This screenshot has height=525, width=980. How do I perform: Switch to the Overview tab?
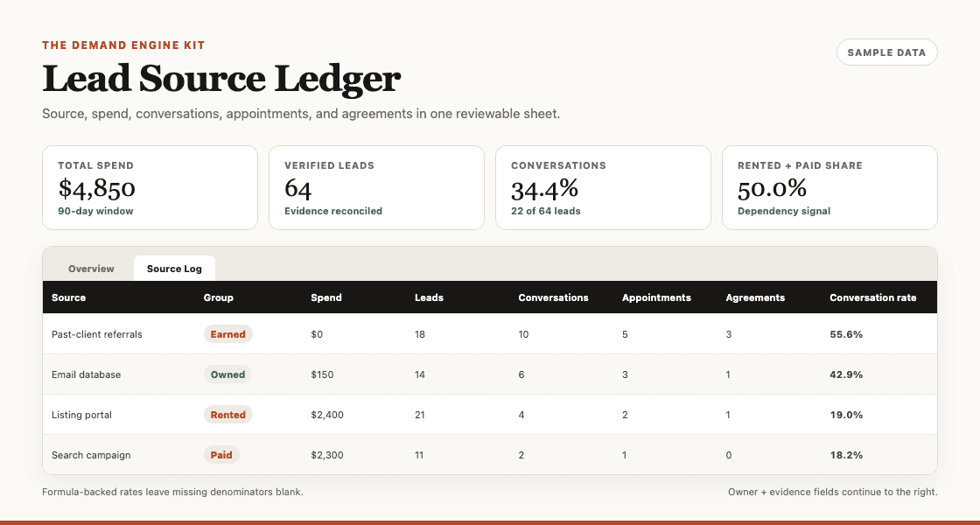click(x=91, y=269)
